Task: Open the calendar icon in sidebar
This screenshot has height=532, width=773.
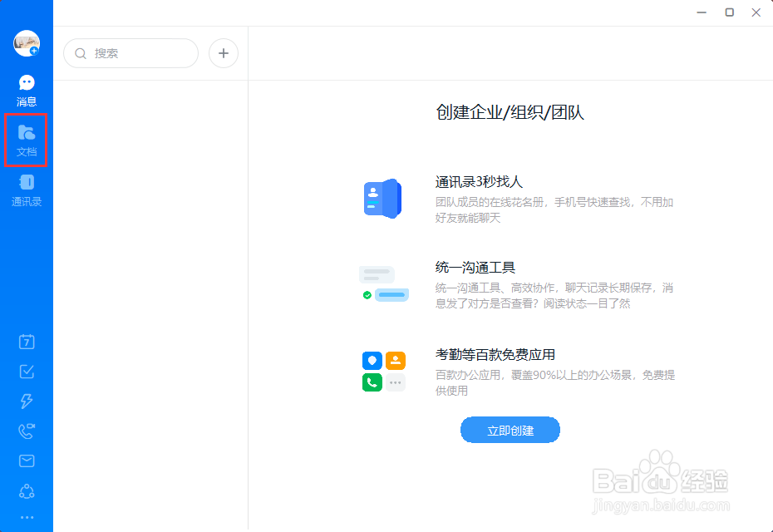Action: point(27,342)
